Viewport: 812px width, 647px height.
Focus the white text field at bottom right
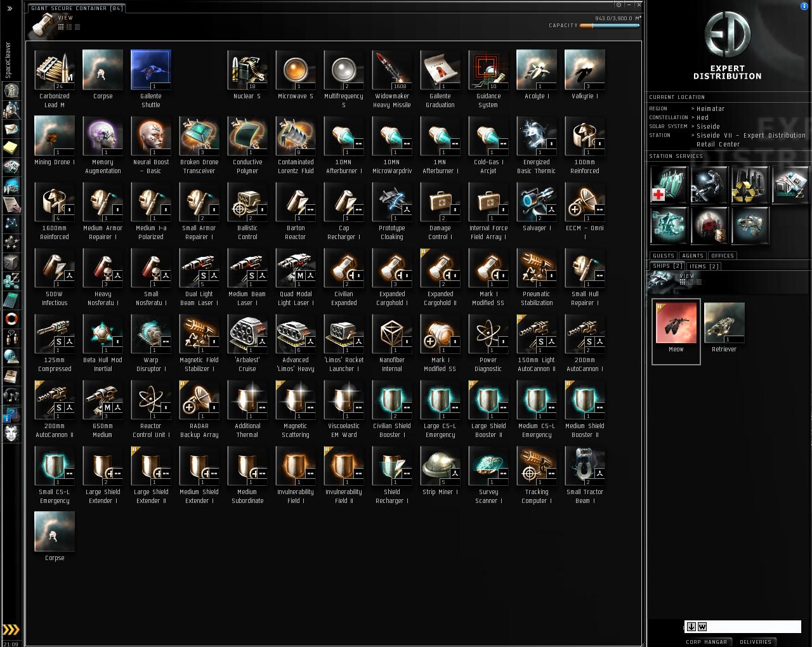pyautogui.click(x=742, y=627)
